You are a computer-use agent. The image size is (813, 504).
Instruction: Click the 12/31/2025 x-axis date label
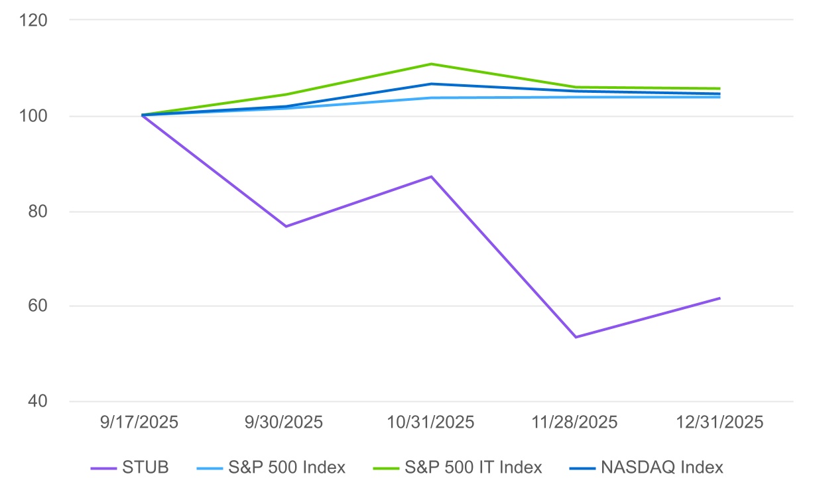[720, 422]
